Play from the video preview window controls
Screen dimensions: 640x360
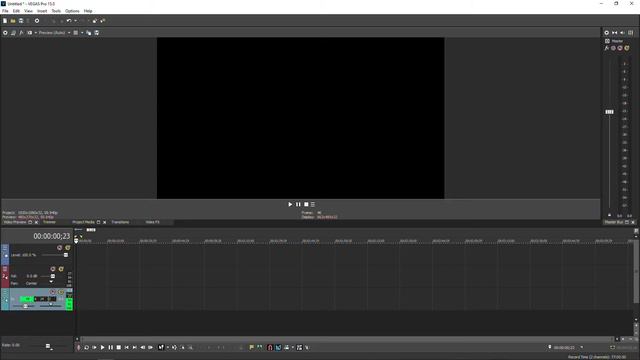pos(290,204)
